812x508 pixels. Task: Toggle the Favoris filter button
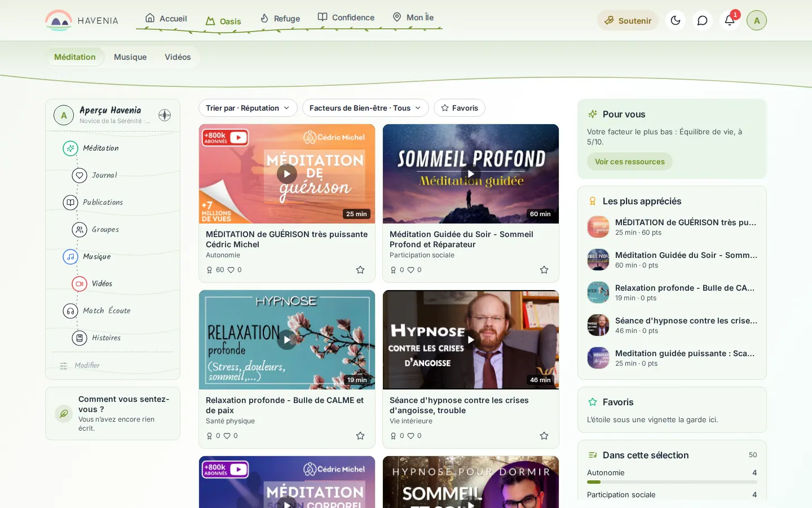[460, 108]
